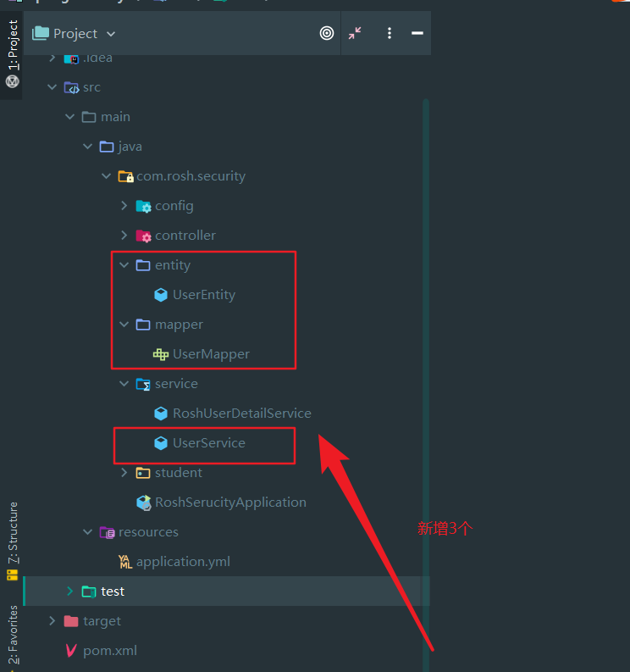
Task: Open the Project panel options menu
Action: tap(390, 33)
